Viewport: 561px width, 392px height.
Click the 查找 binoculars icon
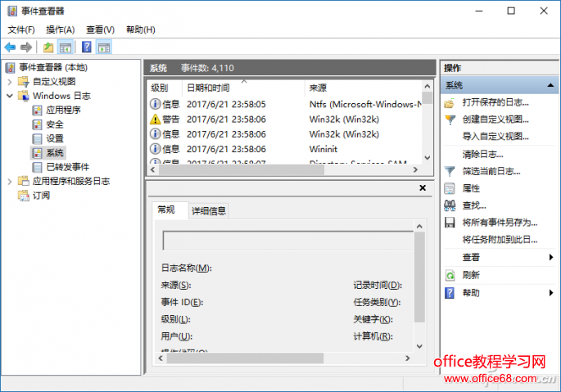point(450,205)
